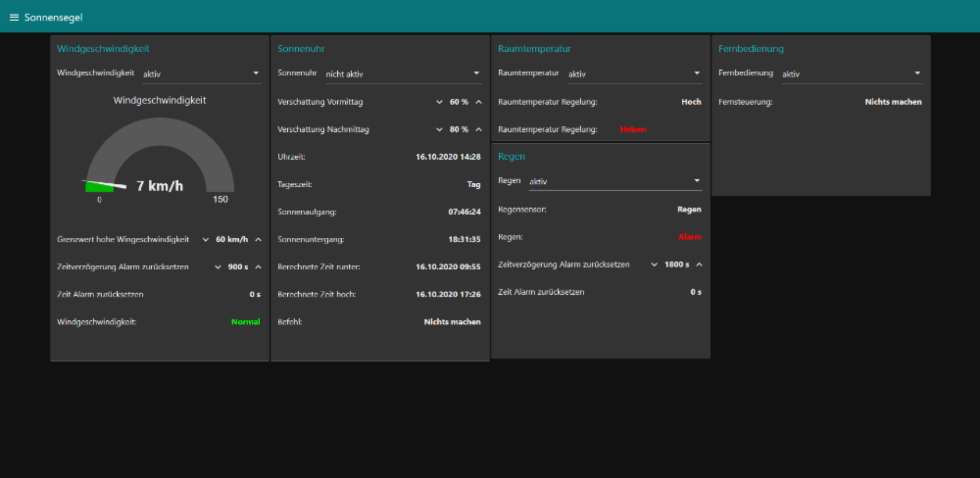Decrease Verschattung Nachmittag value with down chevron
Viewport: 980px width, 478px height.
439,129
